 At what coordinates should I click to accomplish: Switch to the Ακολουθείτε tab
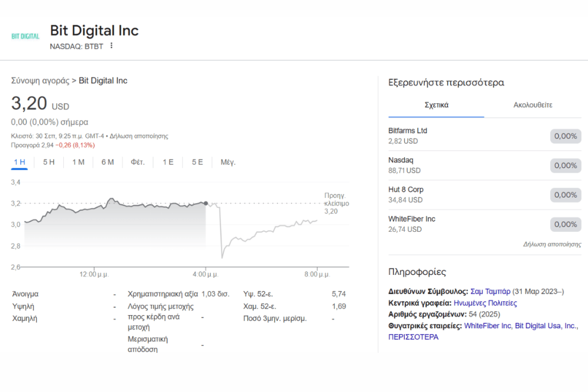[533, 105]
